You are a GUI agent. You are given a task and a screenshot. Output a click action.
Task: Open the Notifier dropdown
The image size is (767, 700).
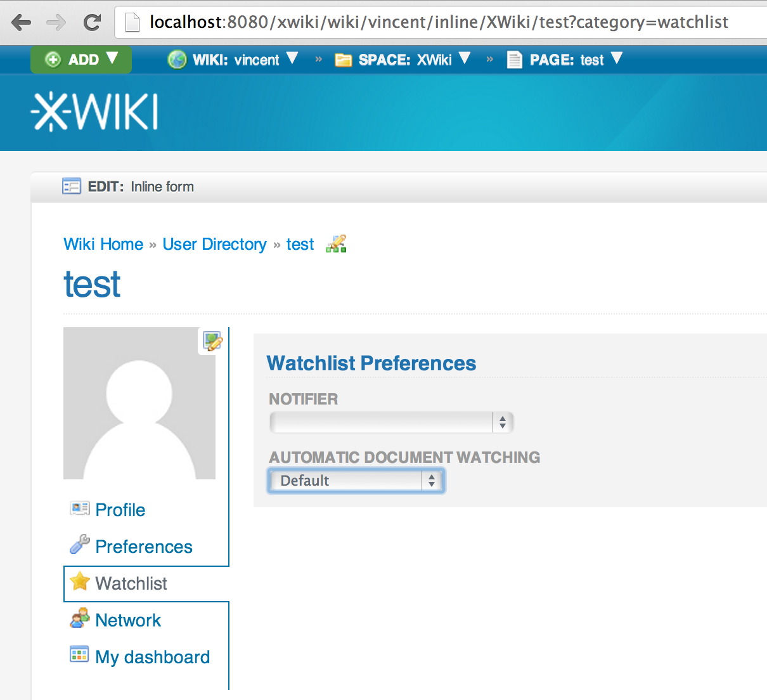point(392,422)
